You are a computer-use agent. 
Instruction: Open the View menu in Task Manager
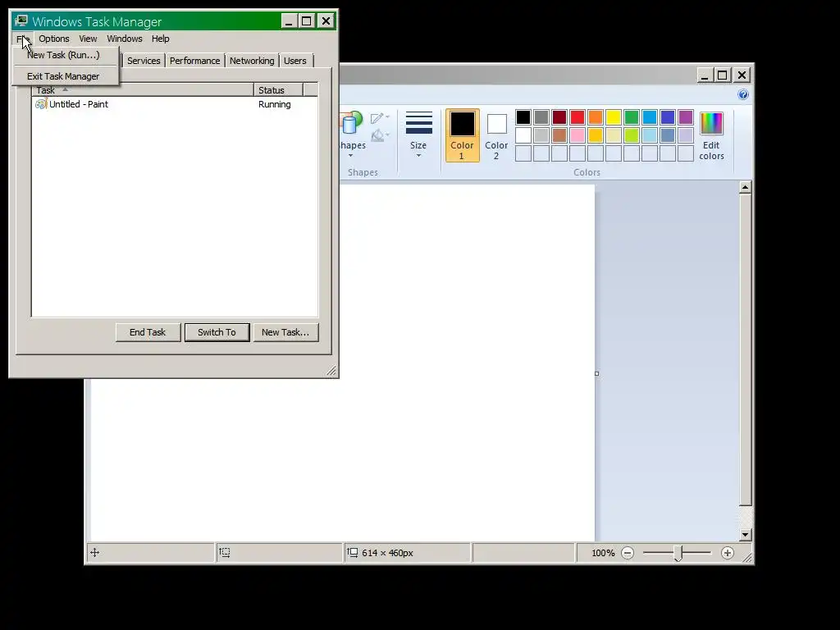click(88, 39)
